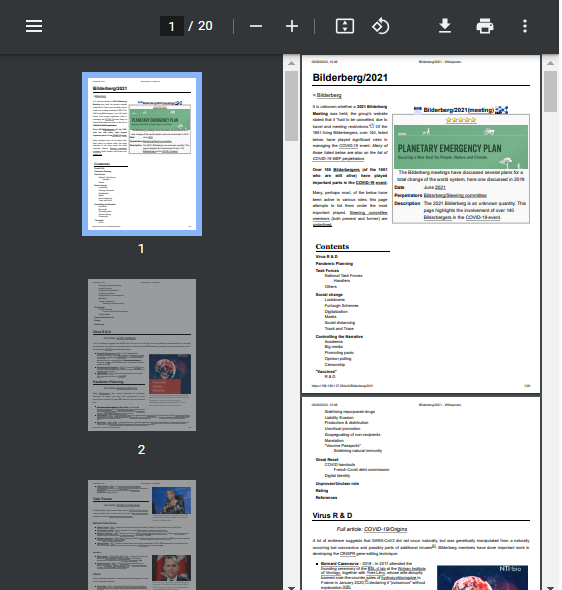Select page 1 thumbnail
The image size is (562, 590).
[x=142, y=154]
